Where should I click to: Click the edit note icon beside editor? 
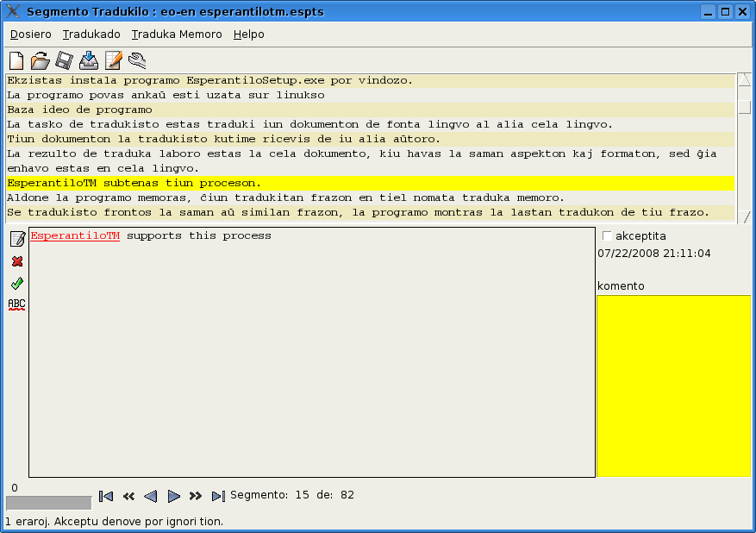pyautogui.click(x=16, y=239)
